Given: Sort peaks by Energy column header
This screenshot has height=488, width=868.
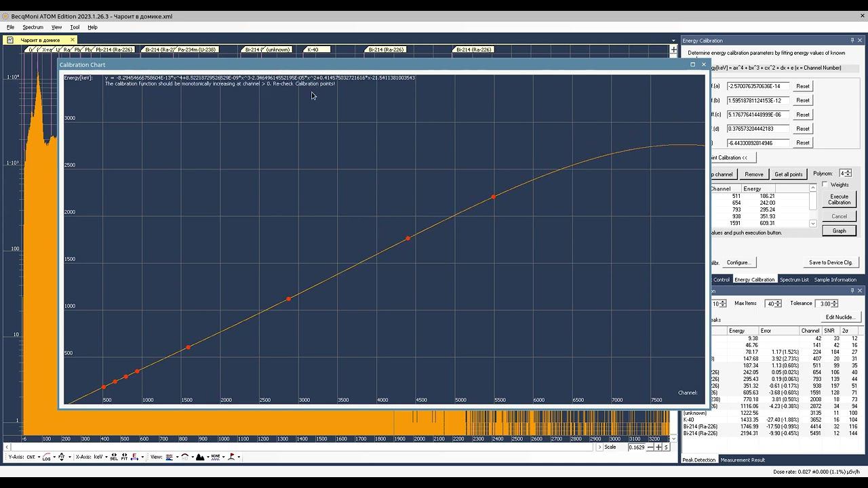Looking at the screenshot, I should pyautogui.click(x=743, y=331).
